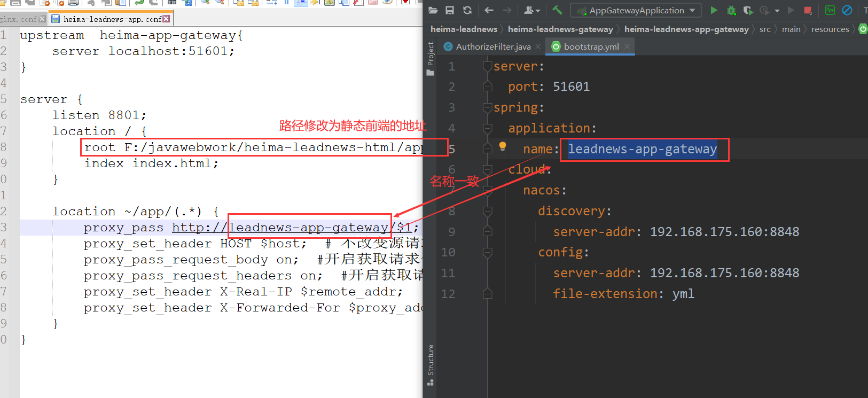Click the port value 51601 in bootstrap.yml
This screenshot has width=868, height=398.
tap(571, 87)
